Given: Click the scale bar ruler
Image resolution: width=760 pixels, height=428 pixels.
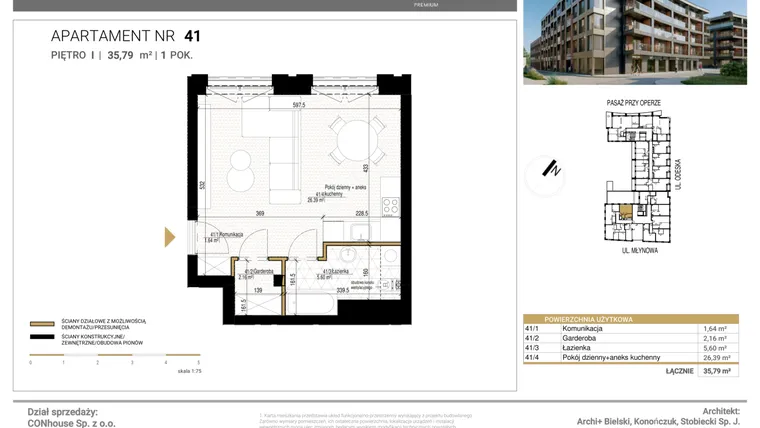Looking at the screenshot, I should click(x=115, y=355).
